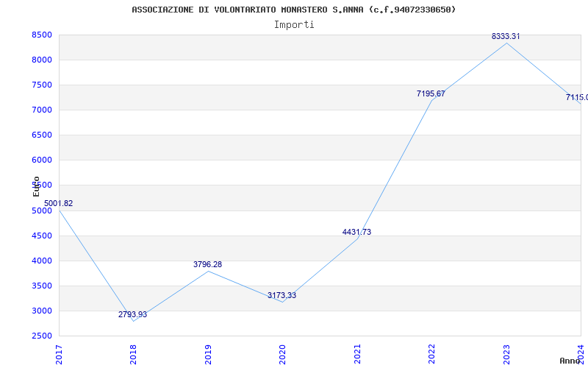Select the 5001.82 data label
Screen dimensions: 588x368
click(59, 204)
